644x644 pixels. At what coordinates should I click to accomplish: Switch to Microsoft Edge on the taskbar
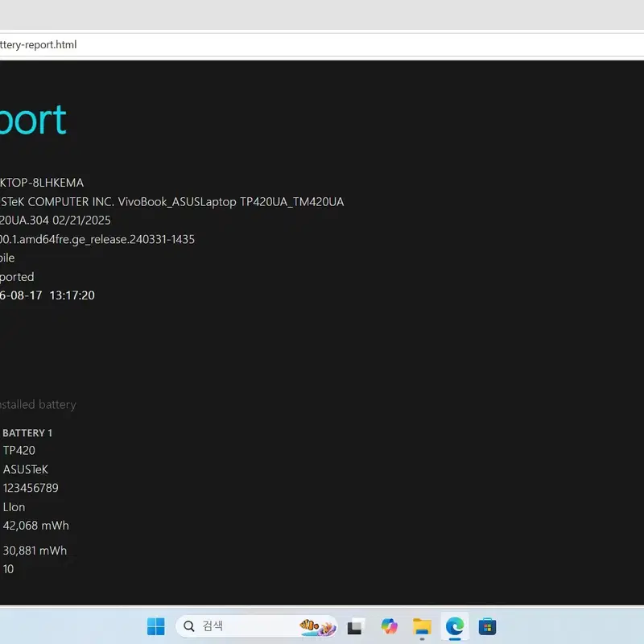point(455,627)
